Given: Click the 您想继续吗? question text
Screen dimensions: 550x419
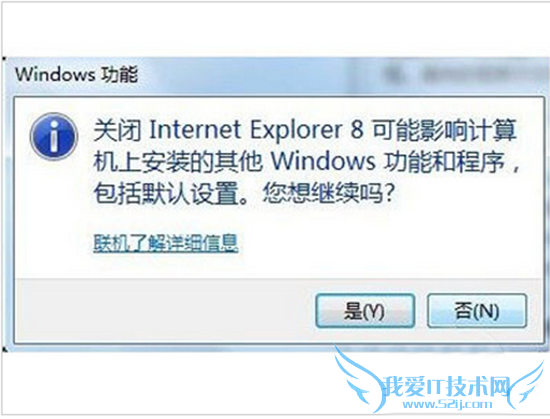Looking at the screenshot, I should tap(330, 193).
